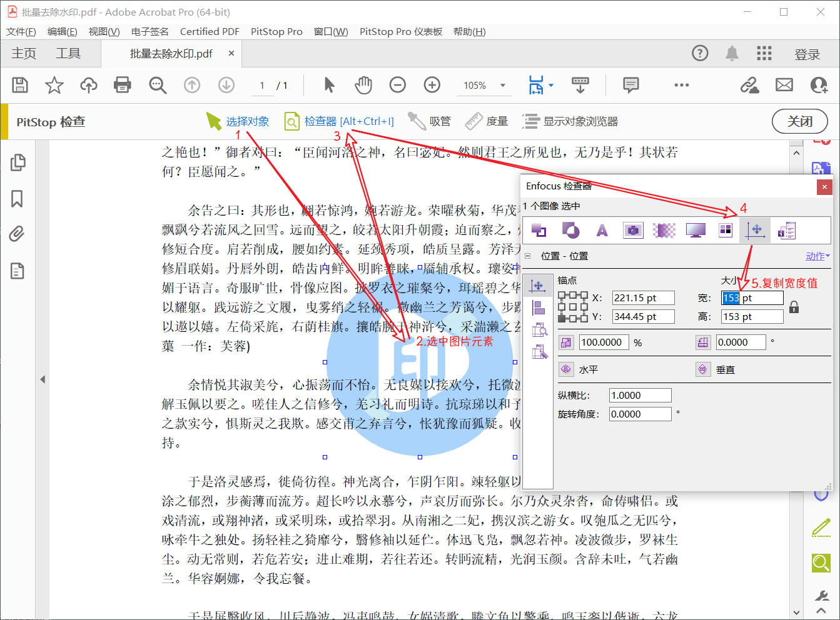Select the 度量 measure tool
This screenshot has width=840, height=620.
(x=487, y=121)
